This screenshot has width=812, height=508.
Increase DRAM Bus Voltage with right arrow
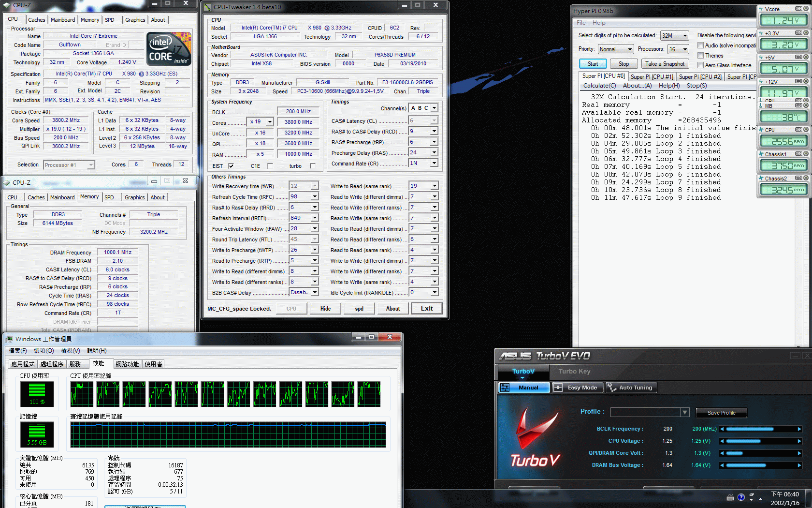click(799, 465)
